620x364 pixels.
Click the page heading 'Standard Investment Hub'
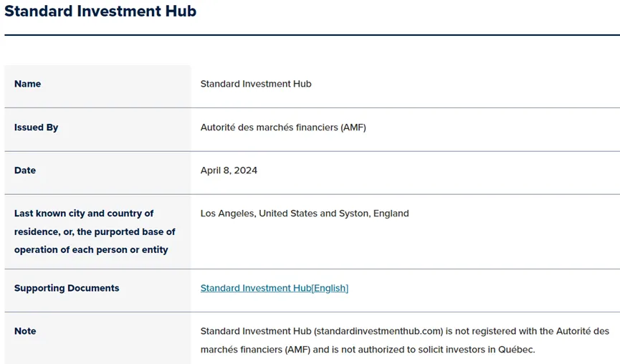(x=100, y=11)
